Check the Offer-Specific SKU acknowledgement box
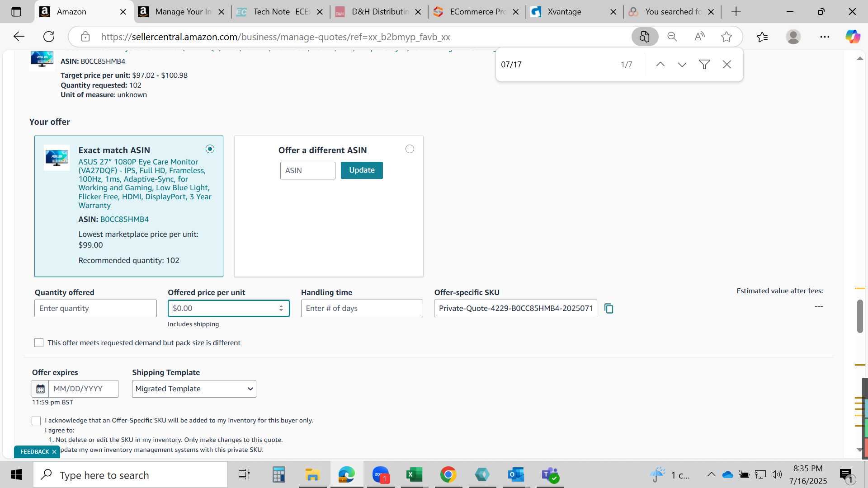868x488 pixels. pyautogui.click(x=36, y=421)
